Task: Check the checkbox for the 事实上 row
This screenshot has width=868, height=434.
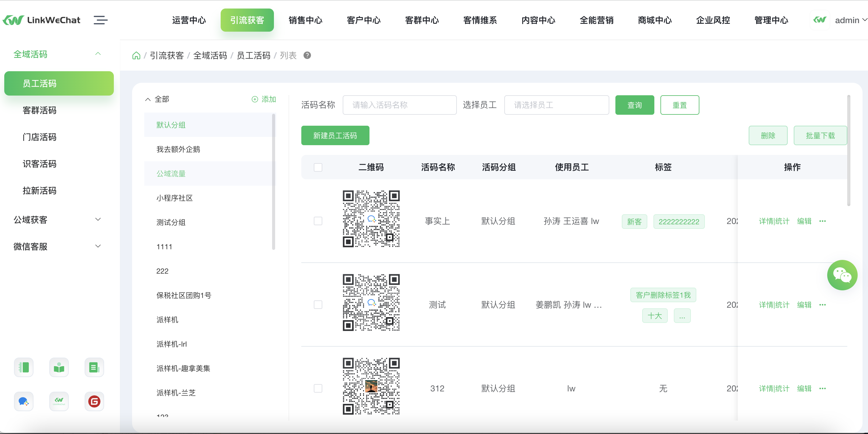Action: (318, 221)
